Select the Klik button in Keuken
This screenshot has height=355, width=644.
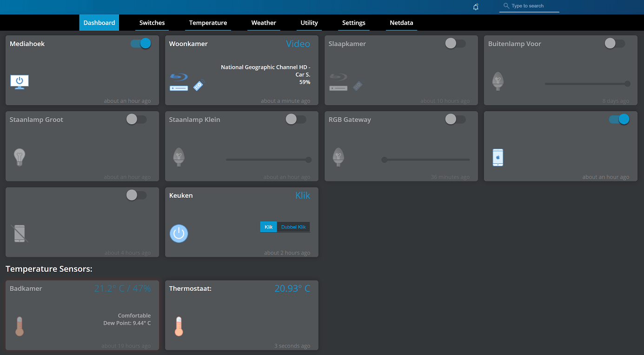[x=268, y=227]
